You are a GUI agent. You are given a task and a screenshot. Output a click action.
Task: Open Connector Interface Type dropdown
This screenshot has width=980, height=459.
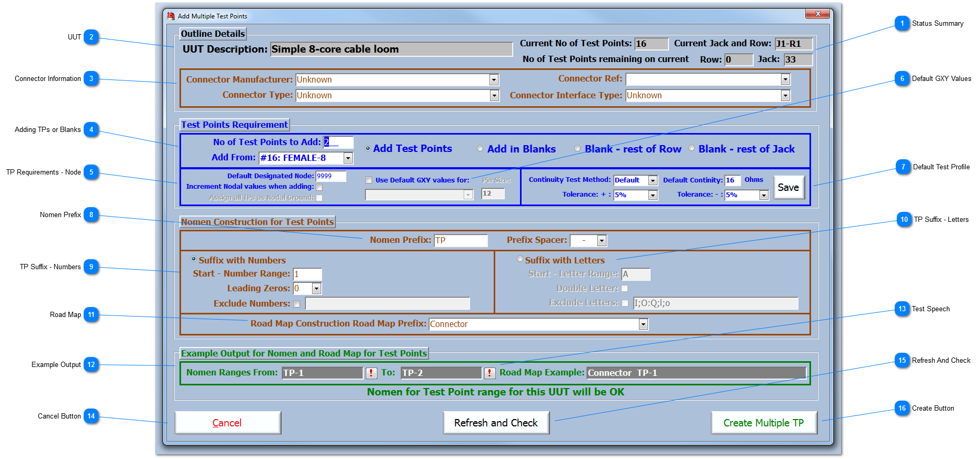pos(785,96)
